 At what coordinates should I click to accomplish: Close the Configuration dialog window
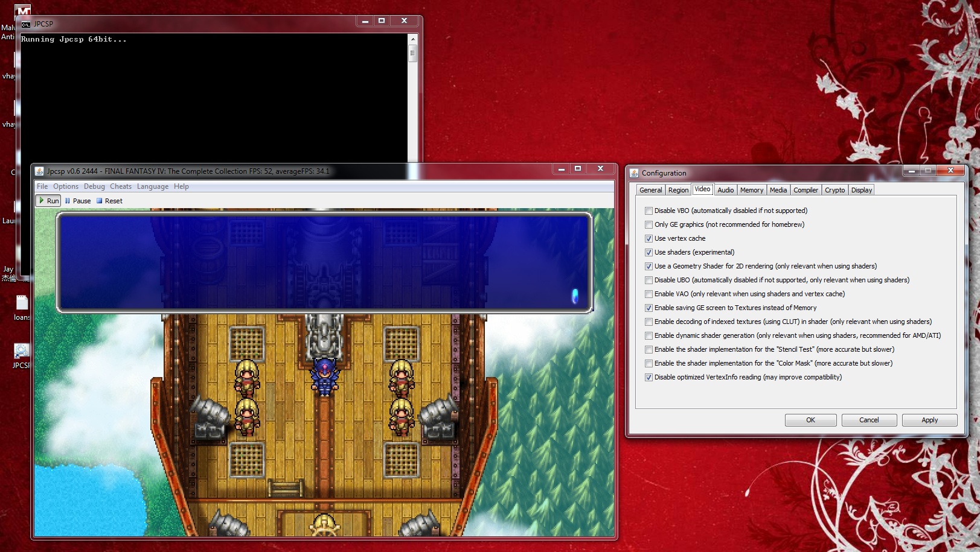point(950,171)
